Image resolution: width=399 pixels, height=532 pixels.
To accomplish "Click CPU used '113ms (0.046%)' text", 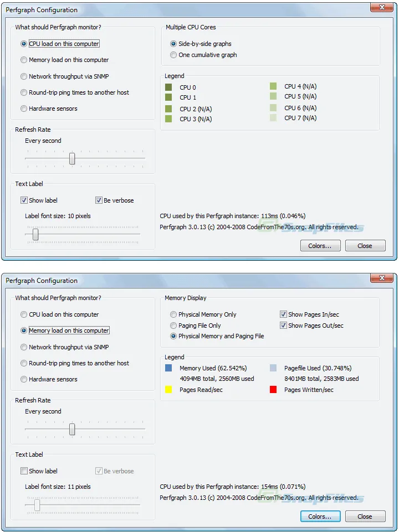I will [283, 216].
